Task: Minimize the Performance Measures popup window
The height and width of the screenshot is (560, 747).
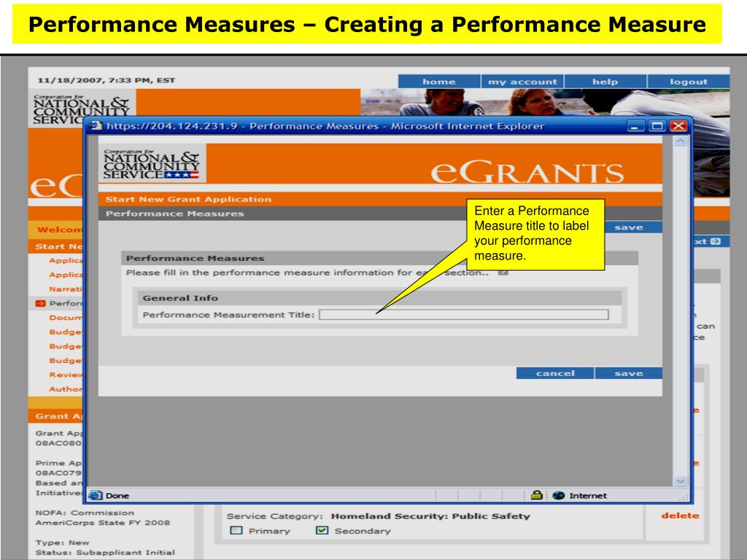Action: coord(635,126)
